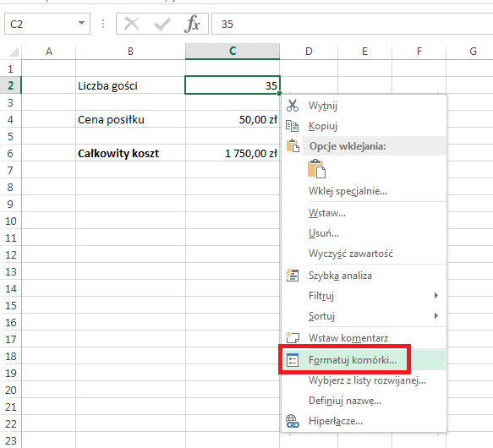Choose Wybierz z listy rozwijanej
This screenshot has width=493, height=448.
pos(367,380)
